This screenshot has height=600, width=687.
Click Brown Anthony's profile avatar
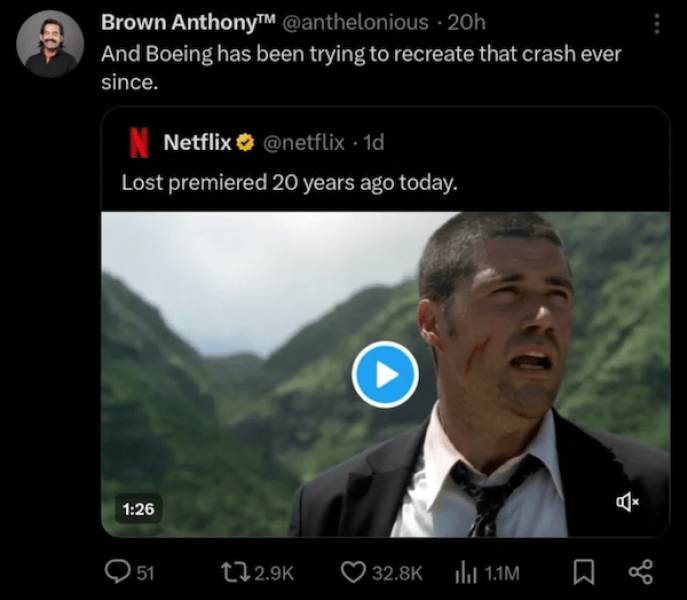point(50,44)
